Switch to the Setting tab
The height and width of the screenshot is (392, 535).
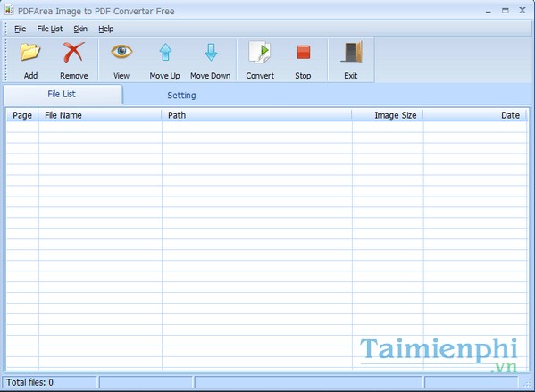pos(181,96)
